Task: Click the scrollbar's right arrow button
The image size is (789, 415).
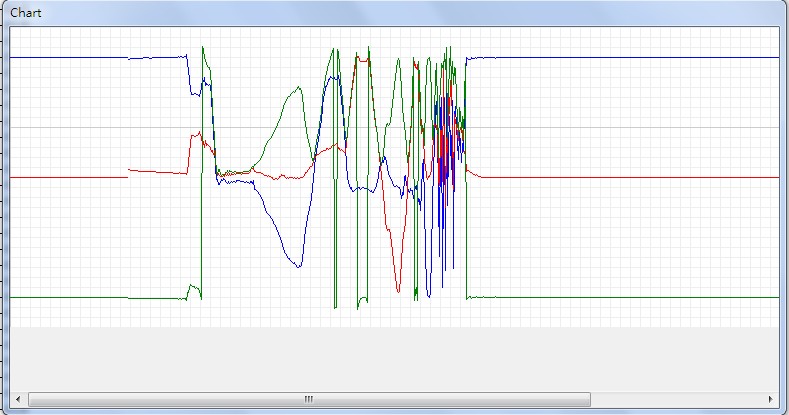Action: point(770,399)
